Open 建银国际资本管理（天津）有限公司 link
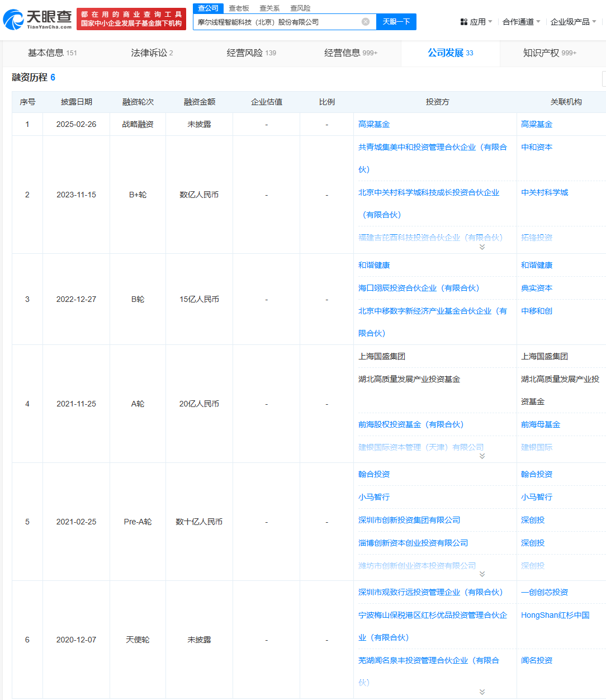 point(421,447)
